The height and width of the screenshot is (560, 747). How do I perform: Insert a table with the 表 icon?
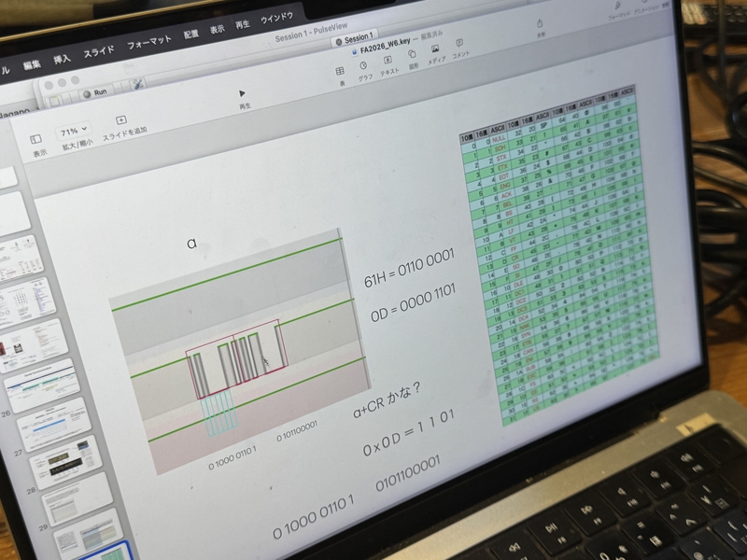point(340,71)
